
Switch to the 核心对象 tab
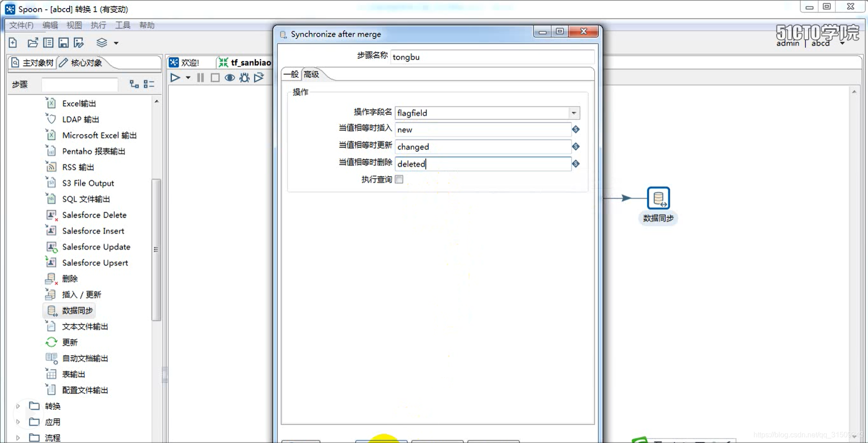point(81,63)
